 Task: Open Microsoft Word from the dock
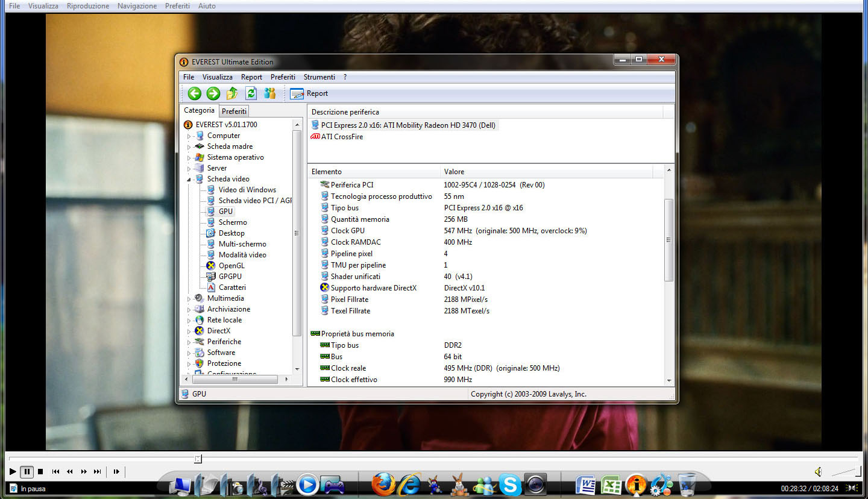[x=586, y=485]
